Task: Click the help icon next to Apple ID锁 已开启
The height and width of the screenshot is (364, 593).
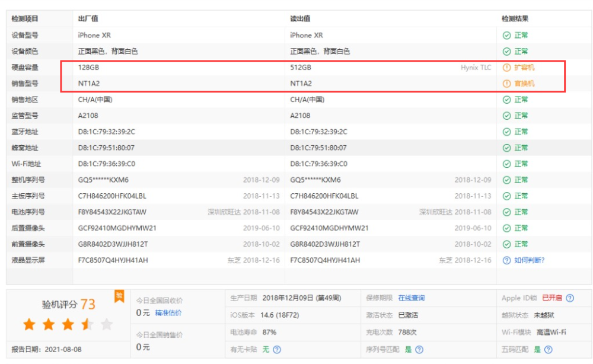Action: click(570, 298)
